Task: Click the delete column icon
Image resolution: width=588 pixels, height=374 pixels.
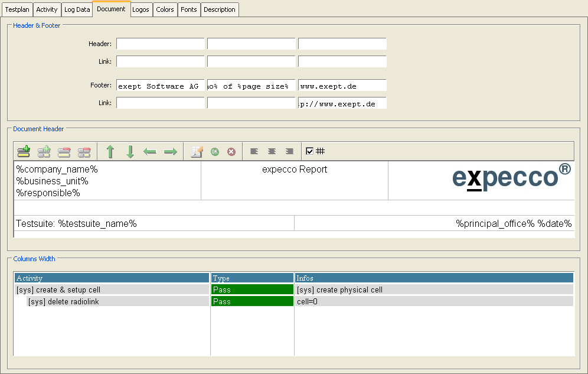Action: point(84,152)
